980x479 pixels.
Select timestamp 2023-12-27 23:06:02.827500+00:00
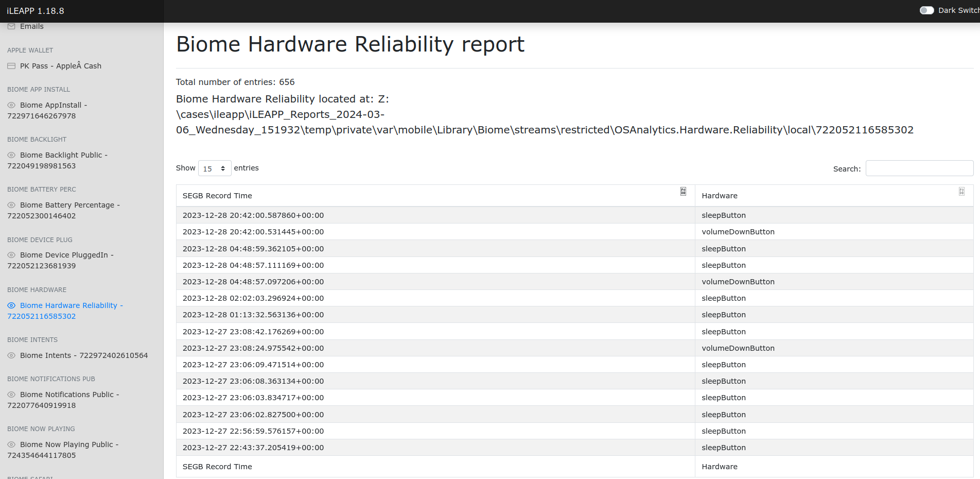[x=253, y=415]
